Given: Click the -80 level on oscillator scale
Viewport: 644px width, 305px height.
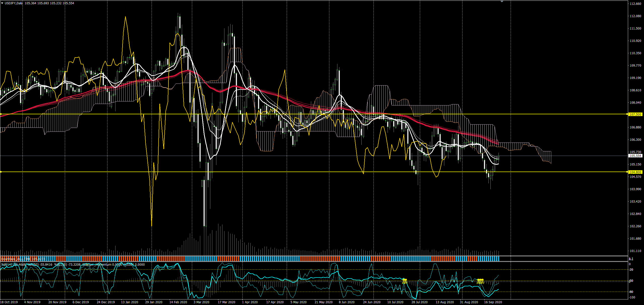Looking at the screenshot, I should tap(631, 292).
